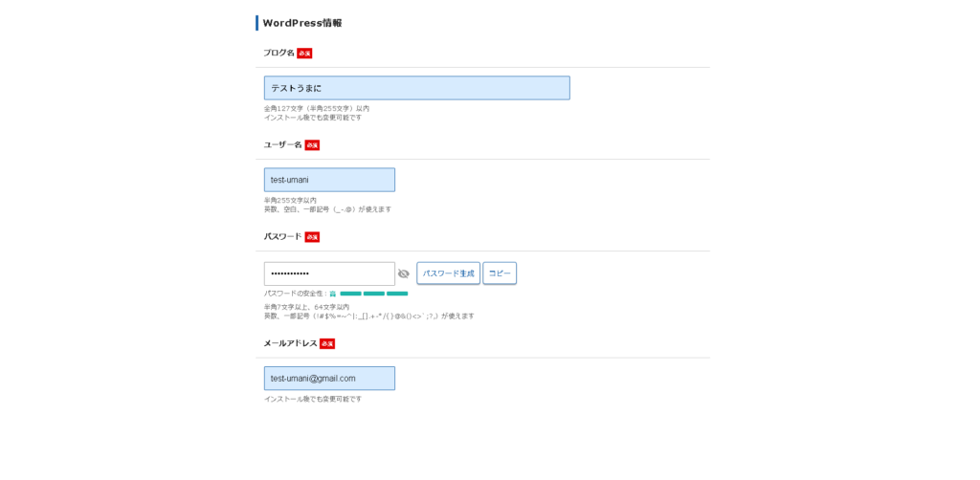Click the ユーザー名 field containing test-umani
The image size is (980, 480).
point(329,180)
